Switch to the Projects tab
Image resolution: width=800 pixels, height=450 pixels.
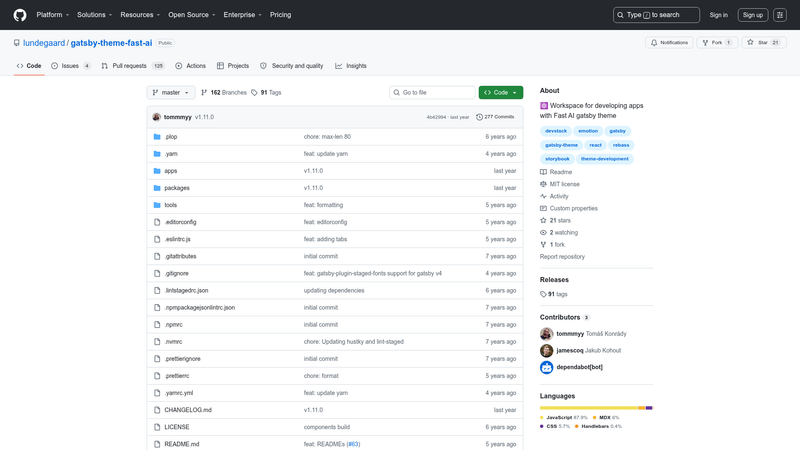pyautogui.click(x=233, y=66)
